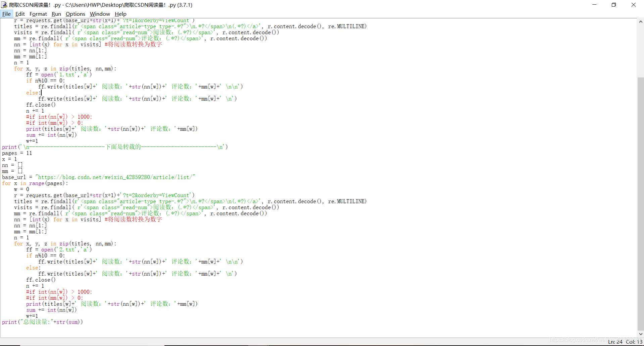The image size is (644, 346).
Task: Click the first '#if int(nn[w]) > 1000:' comment
Action: click(x=59, y=117)
